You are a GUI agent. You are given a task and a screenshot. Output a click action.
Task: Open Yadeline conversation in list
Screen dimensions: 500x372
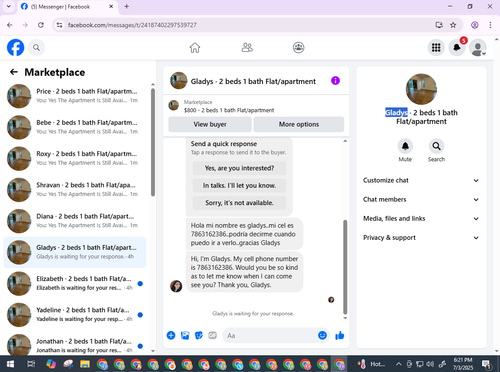tap(75, 314)
